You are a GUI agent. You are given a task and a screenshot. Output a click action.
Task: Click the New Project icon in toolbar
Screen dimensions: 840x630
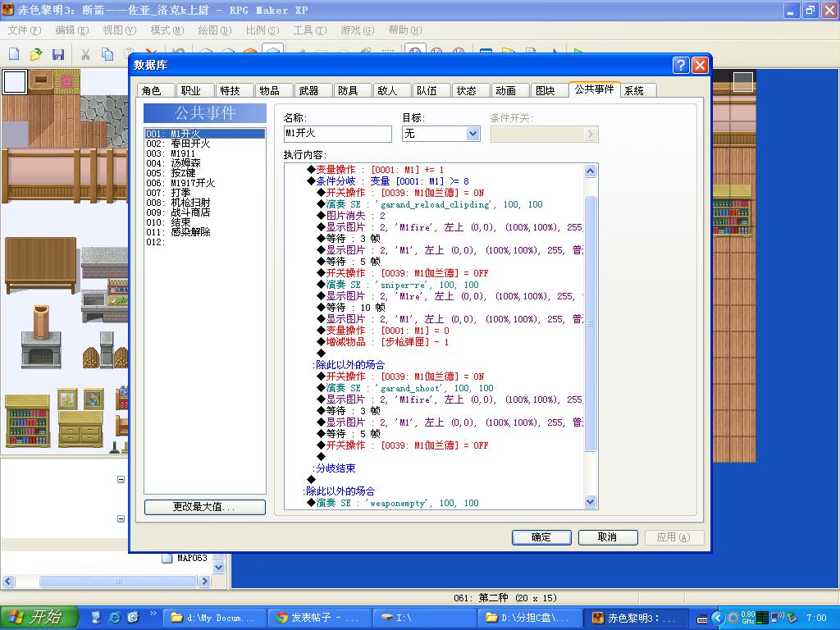[15, 54]
